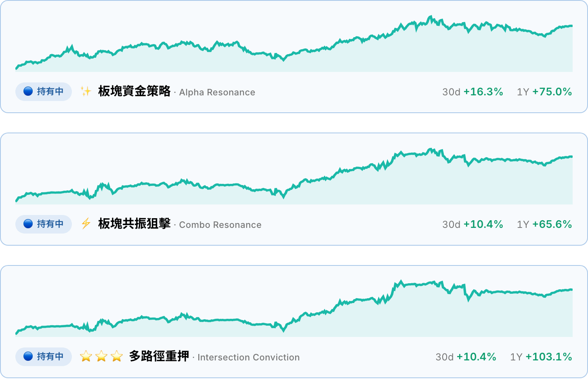Click the middle star of 多路徑重押 rating
The image size is (588, 379).
(x=101, y=356)
